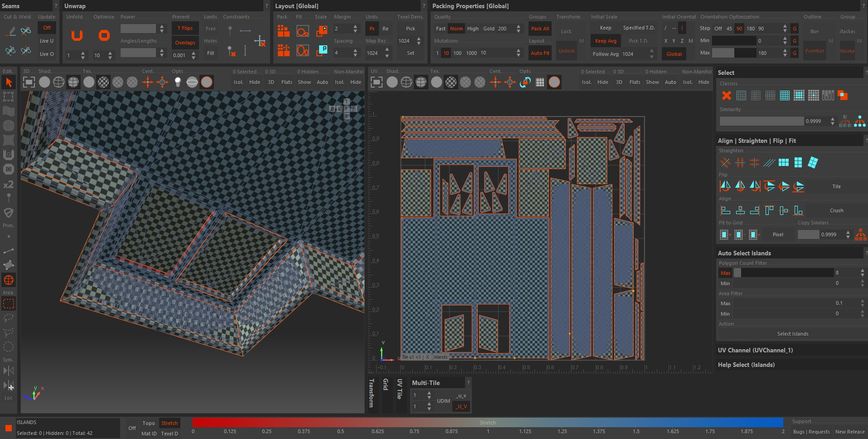Toggle the Live U option
Screen dimensions: 868x439
(x=47, y=41)
